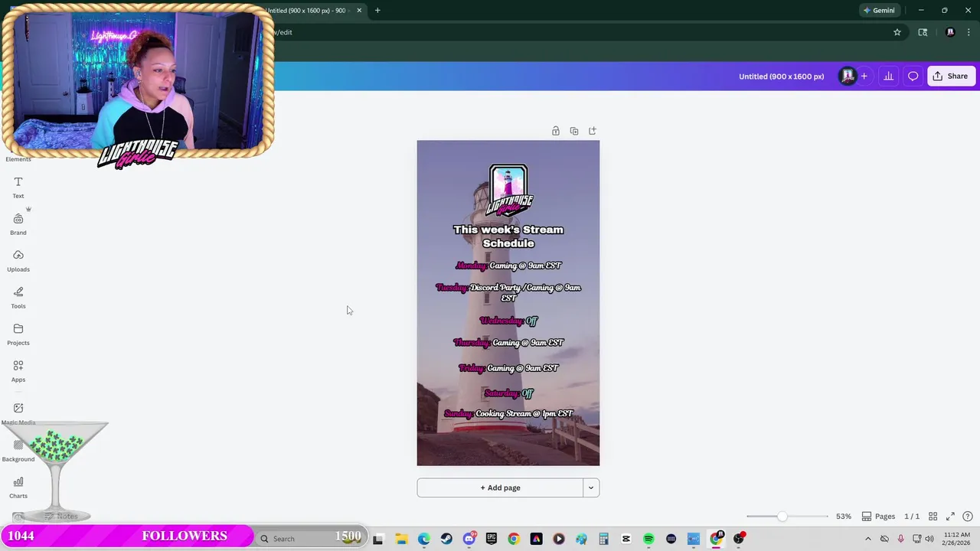This screenshot has width=980, height=551.
Task: Open Google Lens search icon in Chrome
Action: click(923, 32)
